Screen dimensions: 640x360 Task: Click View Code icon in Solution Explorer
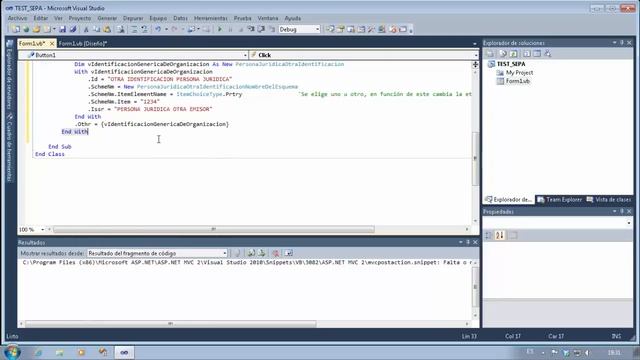[x=527, y=53]
